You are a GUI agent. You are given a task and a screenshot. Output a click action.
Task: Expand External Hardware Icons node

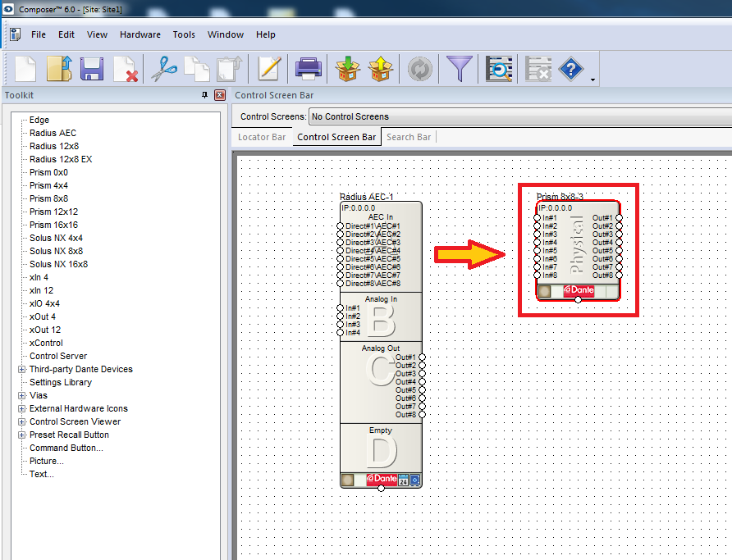click(x=21, y=408)
